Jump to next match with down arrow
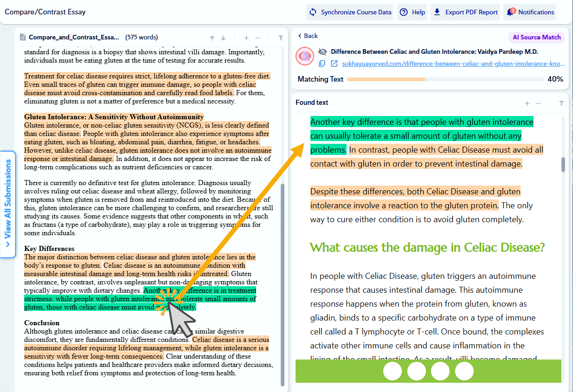573x392 pixels. coord(223,38)
